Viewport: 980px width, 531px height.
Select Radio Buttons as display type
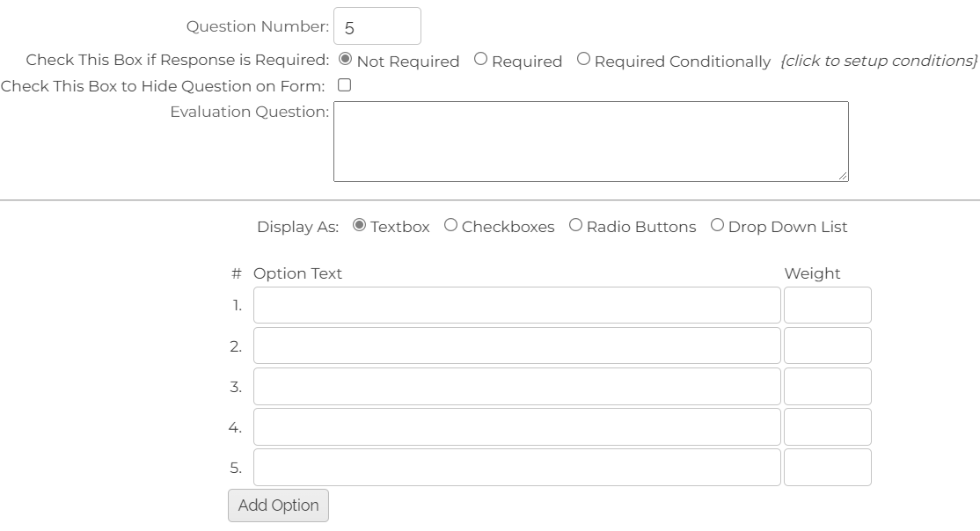tap(576, 226)
